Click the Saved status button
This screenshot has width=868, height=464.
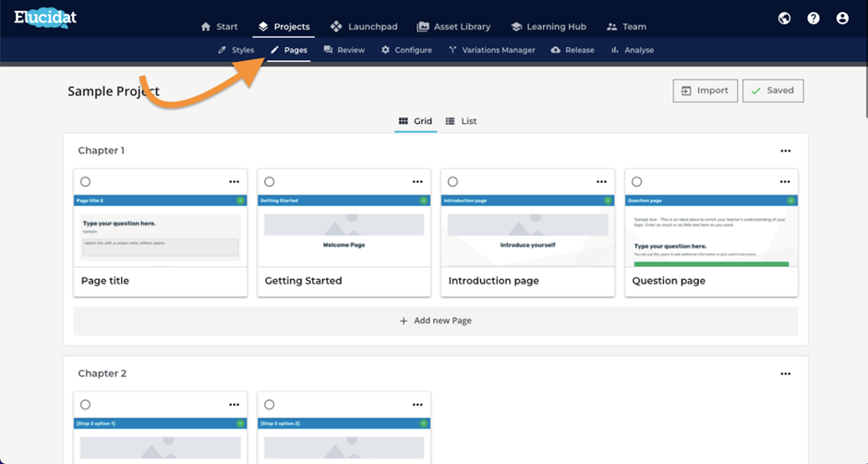[773, 91]
